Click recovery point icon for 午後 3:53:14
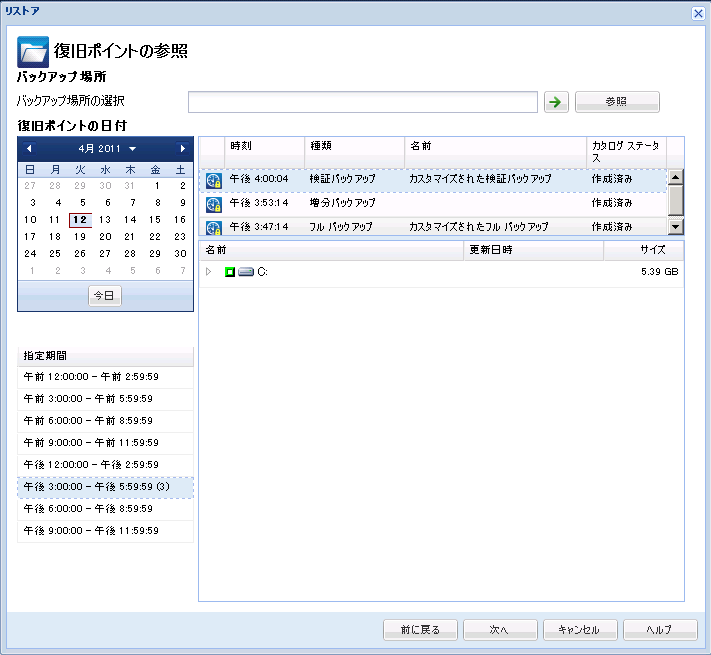 click(x=213, y=204)
